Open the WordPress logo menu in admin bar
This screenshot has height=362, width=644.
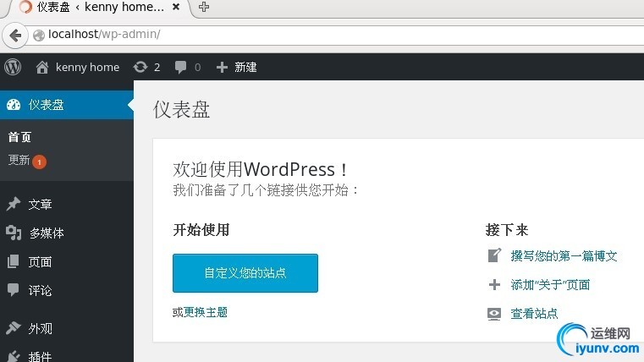coord(13,67)
